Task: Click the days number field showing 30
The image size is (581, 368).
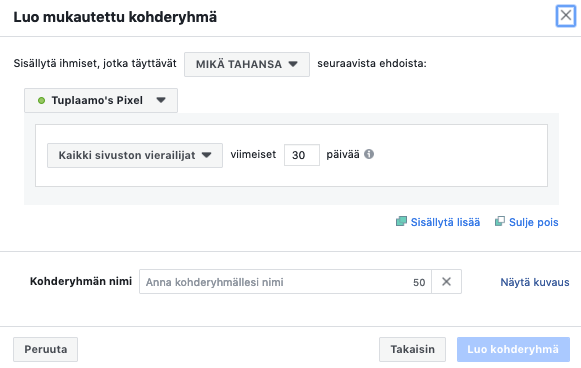Action: [x=302, y=155]
